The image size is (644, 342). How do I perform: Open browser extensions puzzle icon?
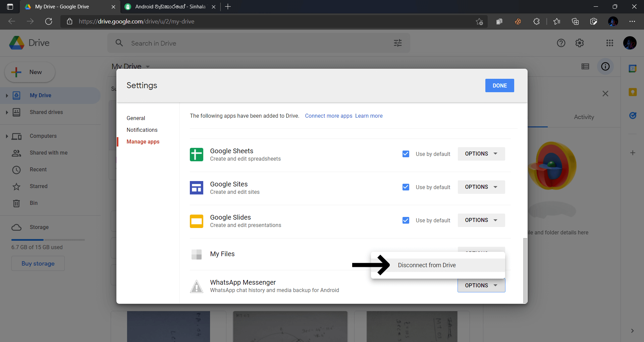(x=536, y=21)
